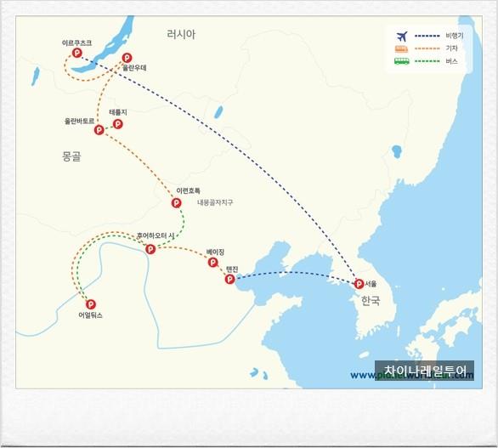The image size is (498, 448).
Task: Click the Irkutsk (이르쿠츠크) map pin
Action: (x=76, y=53)
